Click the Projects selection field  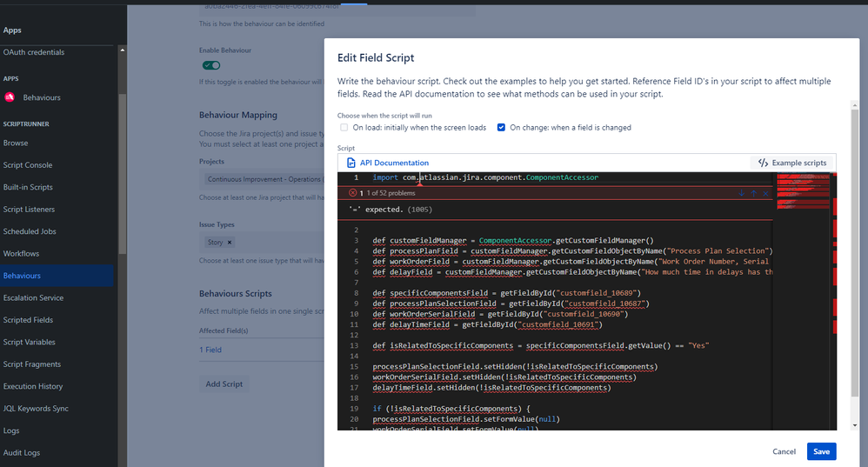point(261,179)
